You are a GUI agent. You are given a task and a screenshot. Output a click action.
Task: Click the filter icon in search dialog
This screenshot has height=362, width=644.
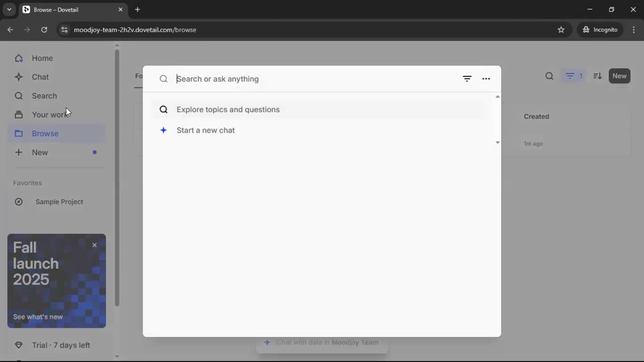pyautogui.click(x=467, y=79)
